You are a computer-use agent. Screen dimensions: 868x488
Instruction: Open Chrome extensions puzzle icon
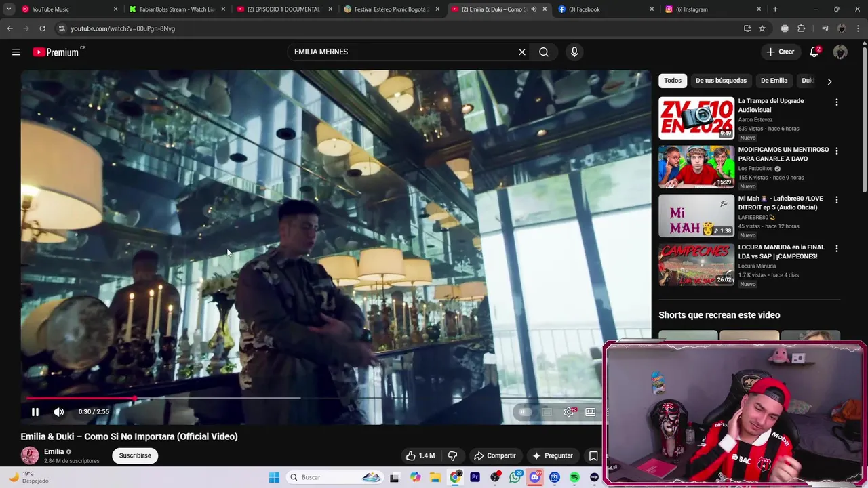pyautogui.click(x=802, y=28)
